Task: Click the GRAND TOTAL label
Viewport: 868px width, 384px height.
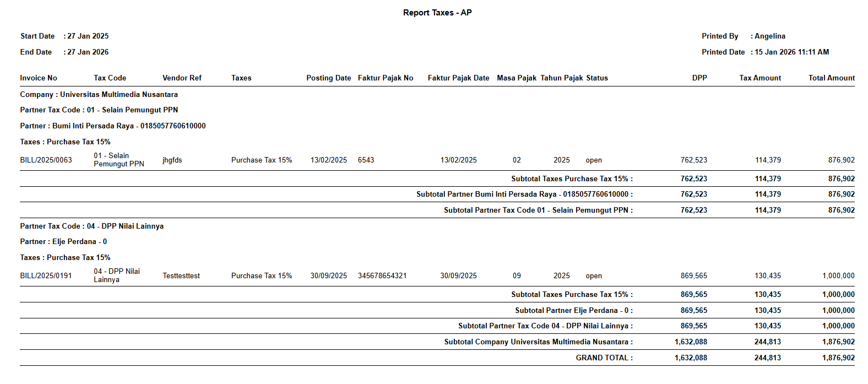Action: [604, 358]
